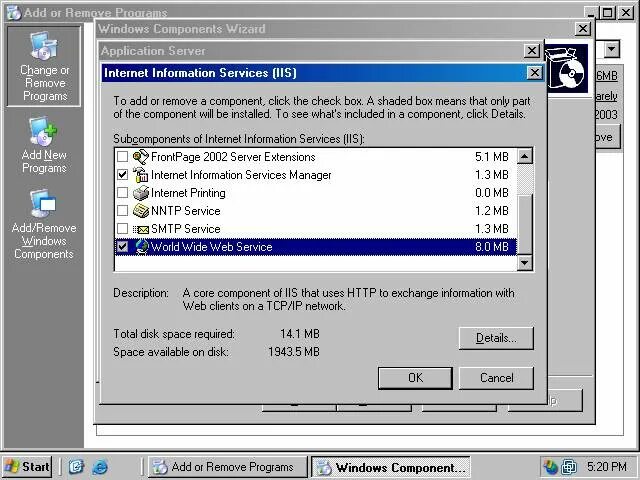This screenshot has height=480, width=640.
Task: Select the FrontPage 2002 Server Extensions row text
Action: [x=233, y=157]
